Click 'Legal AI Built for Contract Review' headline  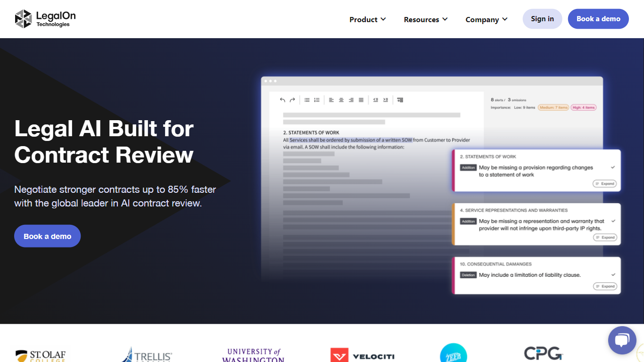point(104,141)
